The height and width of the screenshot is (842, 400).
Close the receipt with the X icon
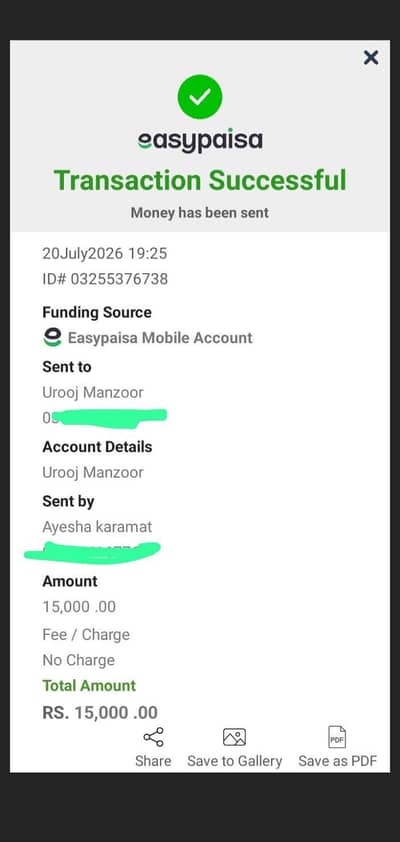pyautogui.click(x=370, y=57)
